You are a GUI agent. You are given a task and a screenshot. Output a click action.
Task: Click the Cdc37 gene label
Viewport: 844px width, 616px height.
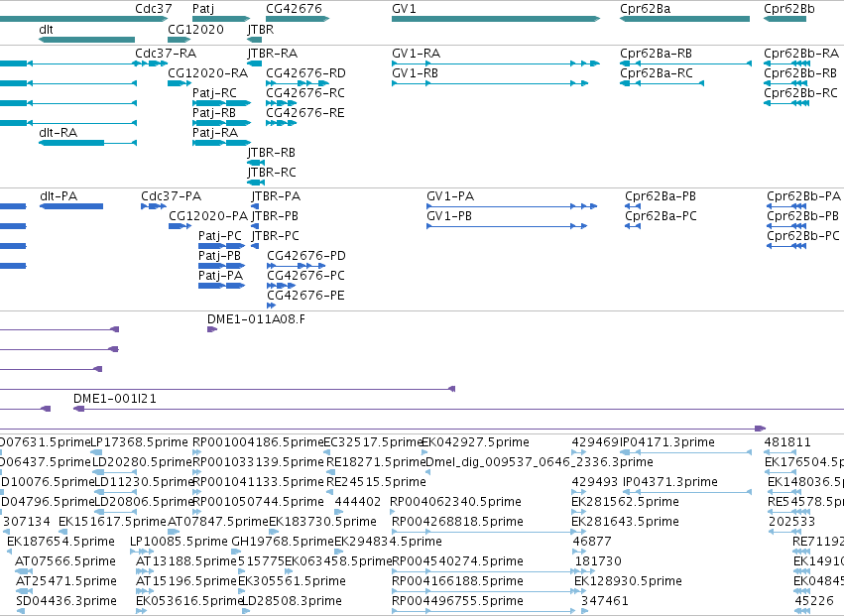pos(154,9)
